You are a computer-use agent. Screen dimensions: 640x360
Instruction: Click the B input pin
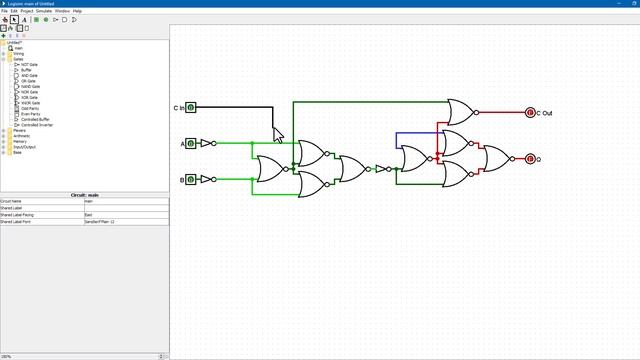pos(191,180)
